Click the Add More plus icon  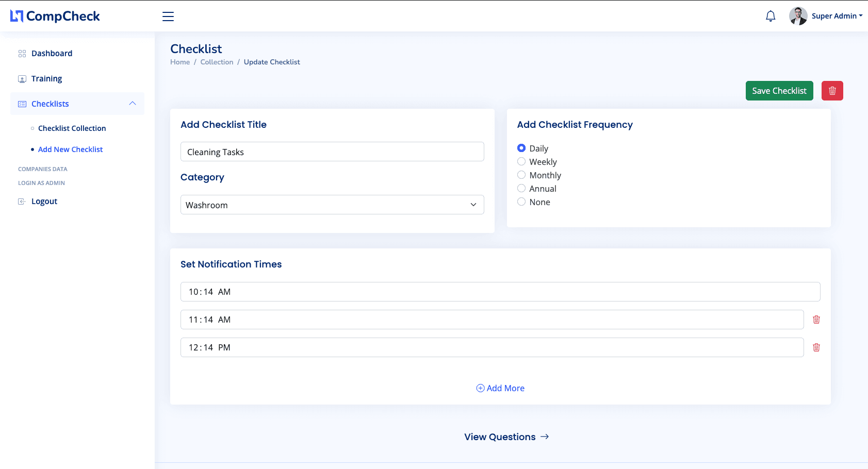(x=480, y=388)
